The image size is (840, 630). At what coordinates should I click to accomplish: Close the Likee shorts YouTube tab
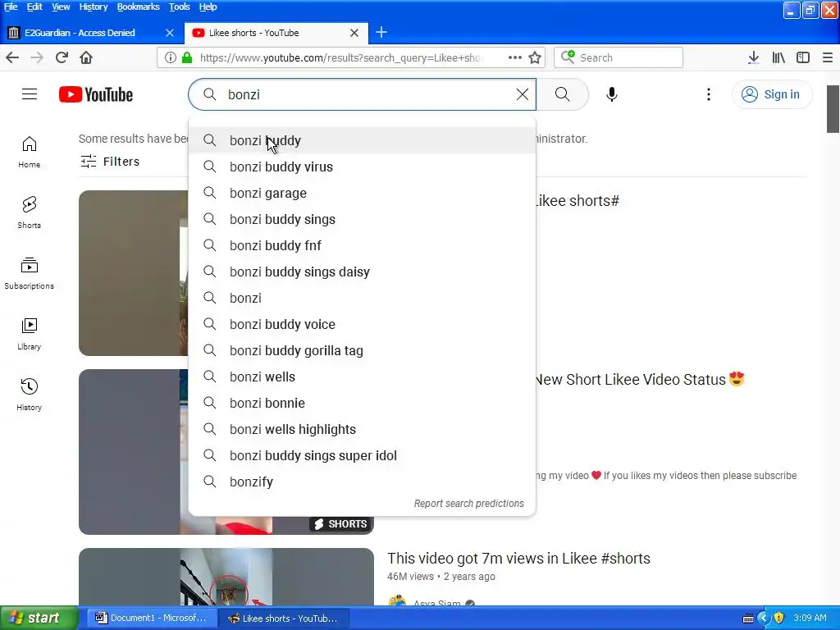tap(354, 33)
